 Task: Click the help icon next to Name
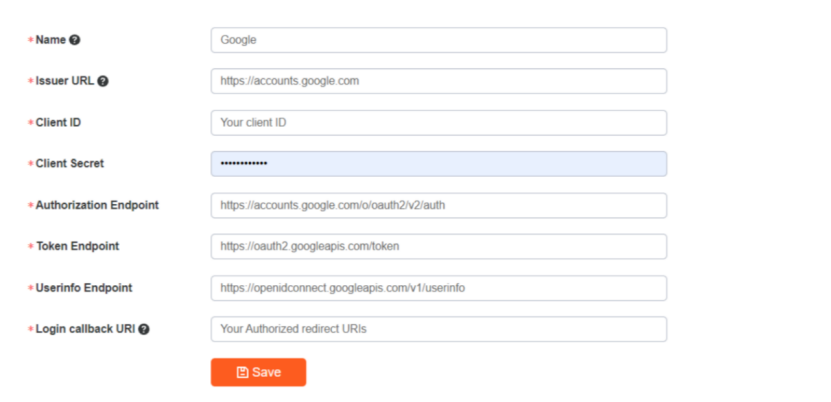pos(75,40)
